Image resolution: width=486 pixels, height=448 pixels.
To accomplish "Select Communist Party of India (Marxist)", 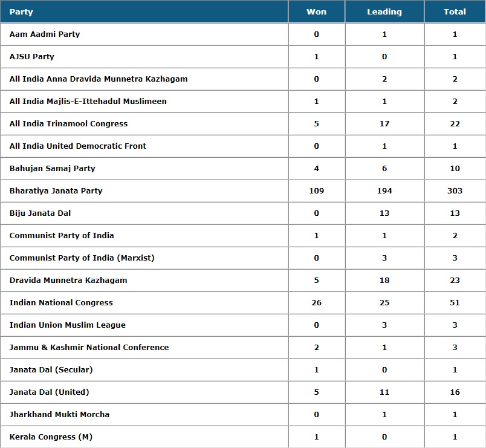I will click(x=82, y=258).
